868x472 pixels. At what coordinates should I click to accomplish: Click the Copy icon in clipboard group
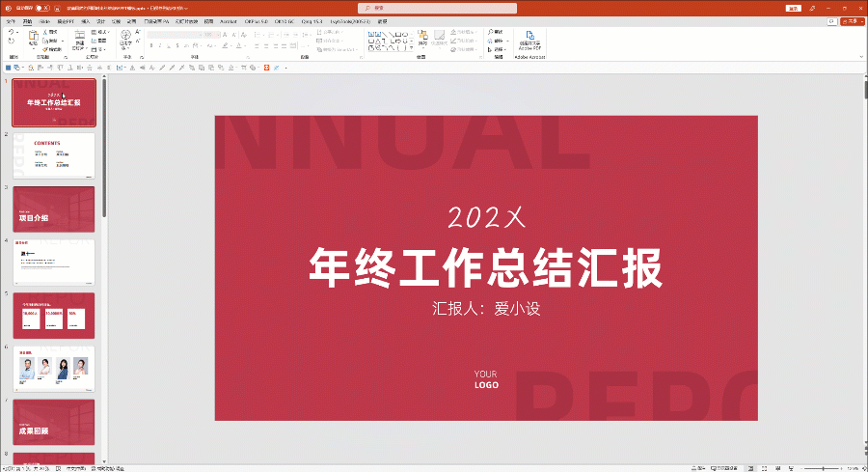[45, 41]
